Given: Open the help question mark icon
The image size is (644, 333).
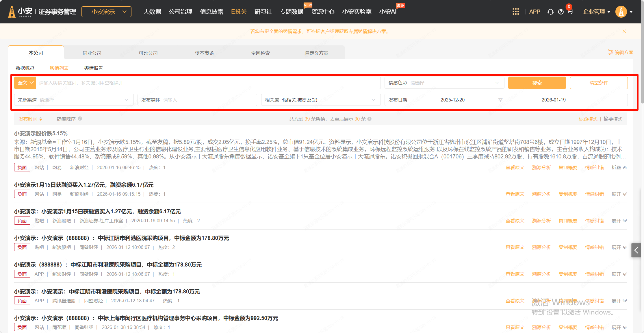Looking at the screenshot, I should click(x=561, y=12).
